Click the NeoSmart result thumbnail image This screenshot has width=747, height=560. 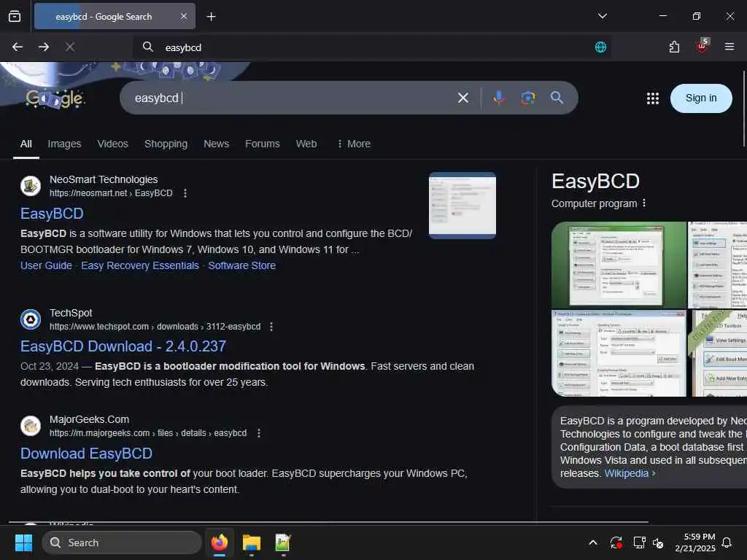point(462,205)
